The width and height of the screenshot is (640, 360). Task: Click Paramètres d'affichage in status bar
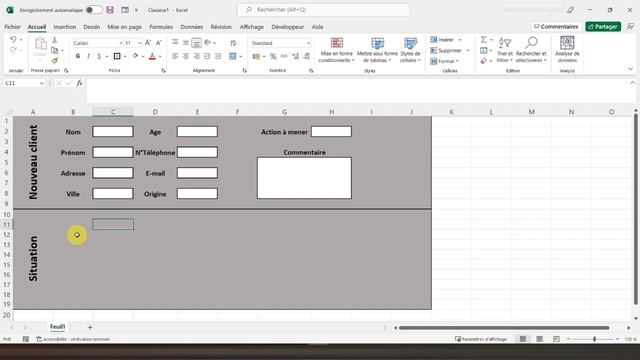coord(481,339)
